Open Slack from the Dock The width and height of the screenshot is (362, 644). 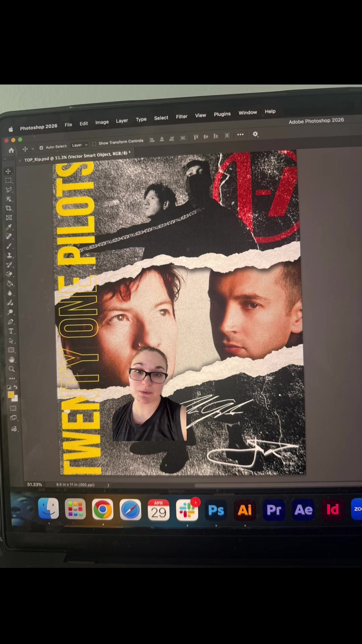point(187,510)
